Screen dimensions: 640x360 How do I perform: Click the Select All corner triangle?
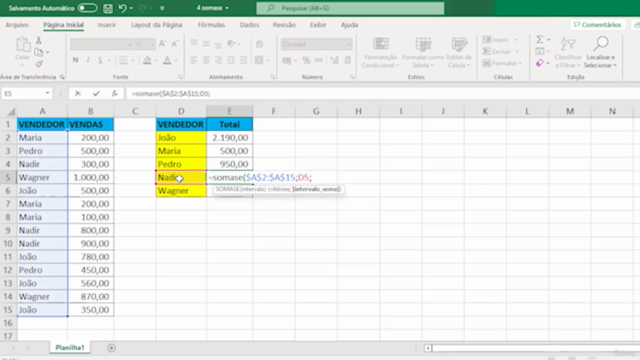[x=11, y=111]
